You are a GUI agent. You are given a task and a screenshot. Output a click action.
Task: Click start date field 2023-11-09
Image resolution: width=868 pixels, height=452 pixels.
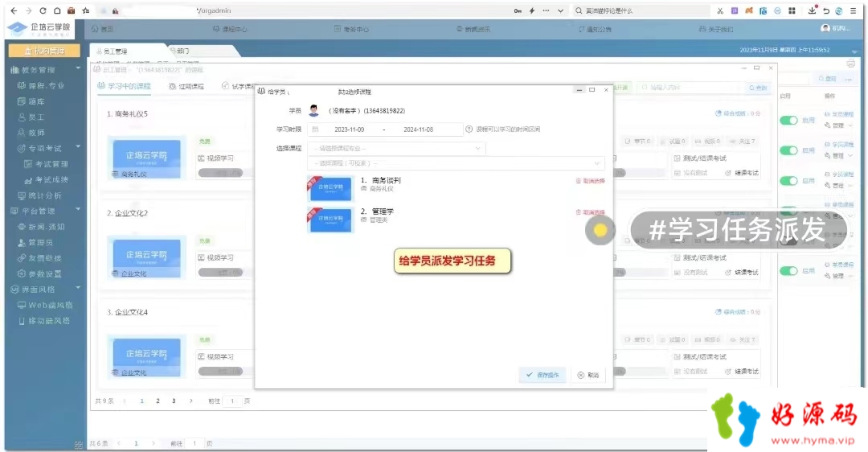(x=350, y=129)
